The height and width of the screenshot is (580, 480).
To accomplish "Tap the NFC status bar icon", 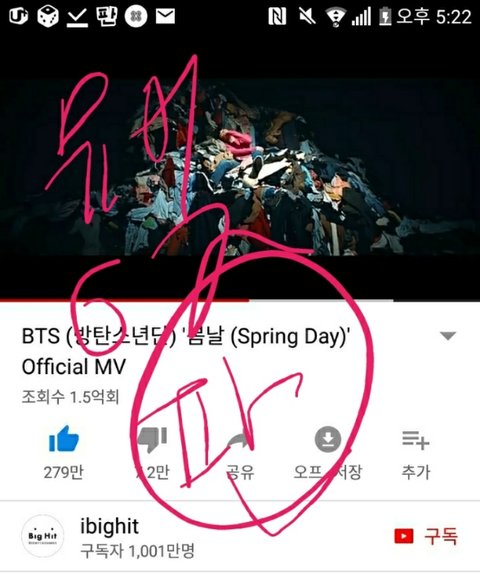I will pyautogui.click(x=277, y=16).
